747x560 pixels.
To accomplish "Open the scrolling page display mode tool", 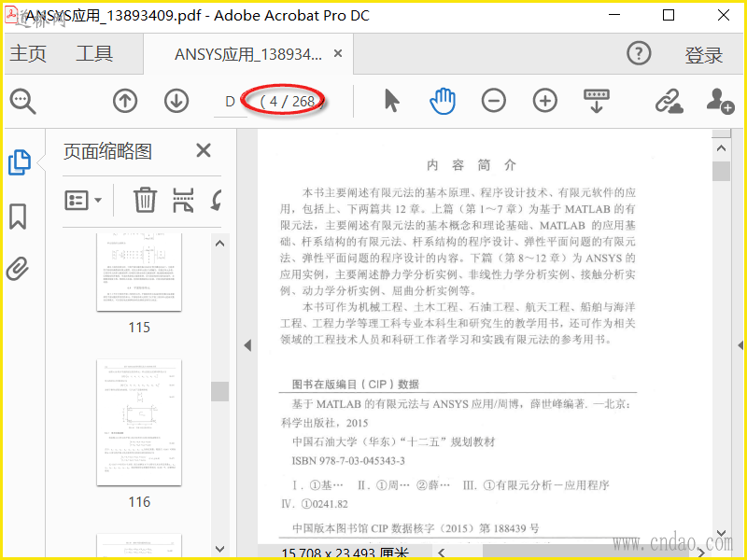I will click(597, 101).
